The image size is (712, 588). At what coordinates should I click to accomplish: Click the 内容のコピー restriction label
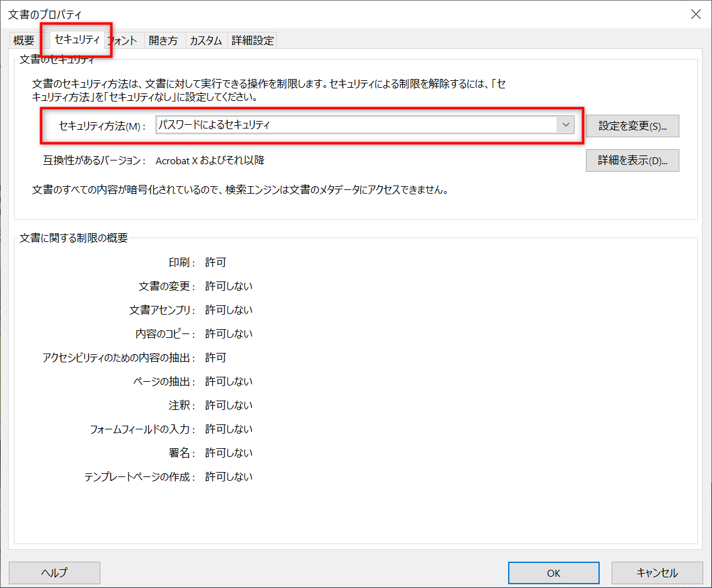[x=166, y=334]
